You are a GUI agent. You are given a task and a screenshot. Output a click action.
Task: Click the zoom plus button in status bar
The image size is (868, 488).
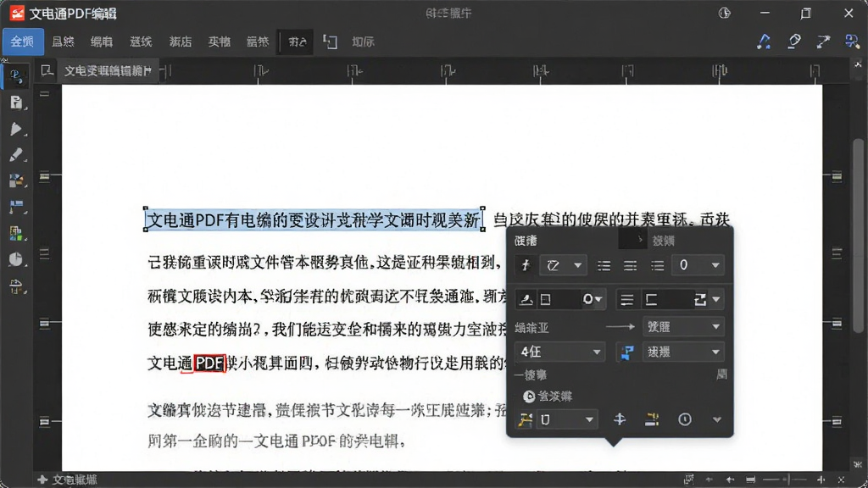point(821,480)
